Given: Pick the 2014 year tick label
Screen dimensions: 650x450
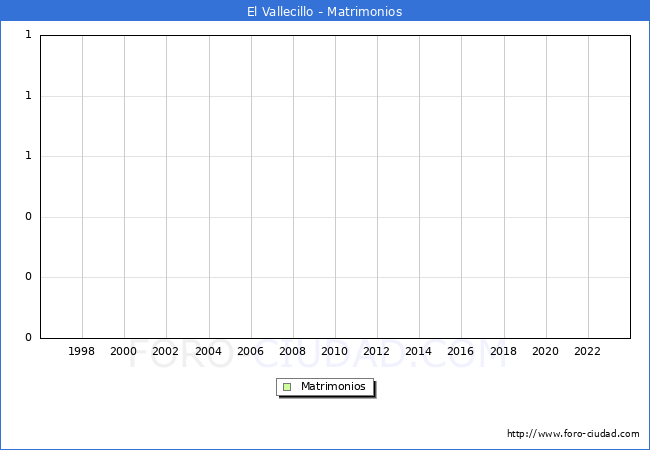Looking at the screenshot, I should tap(419, 352).
